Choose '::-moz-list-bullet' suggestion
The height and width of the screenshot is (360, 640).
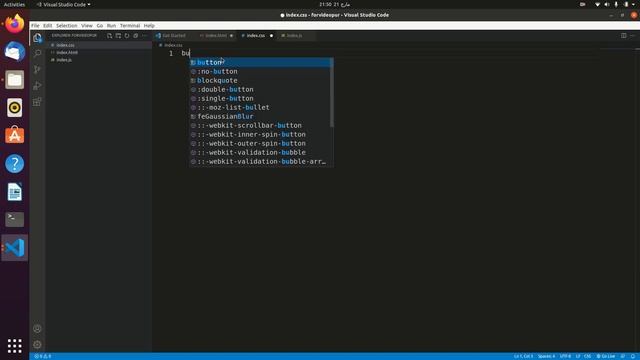coord(261,107)
